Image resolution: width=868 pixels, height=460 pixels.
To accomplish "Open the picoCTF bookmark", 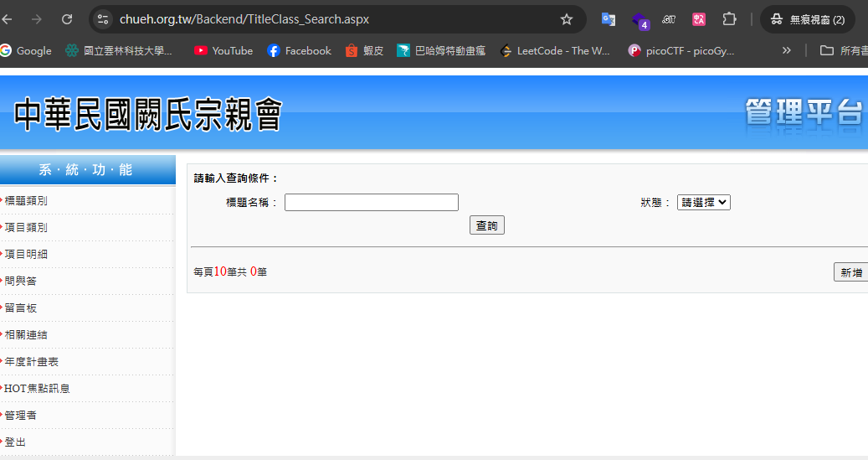I will [x=681, y=50].
